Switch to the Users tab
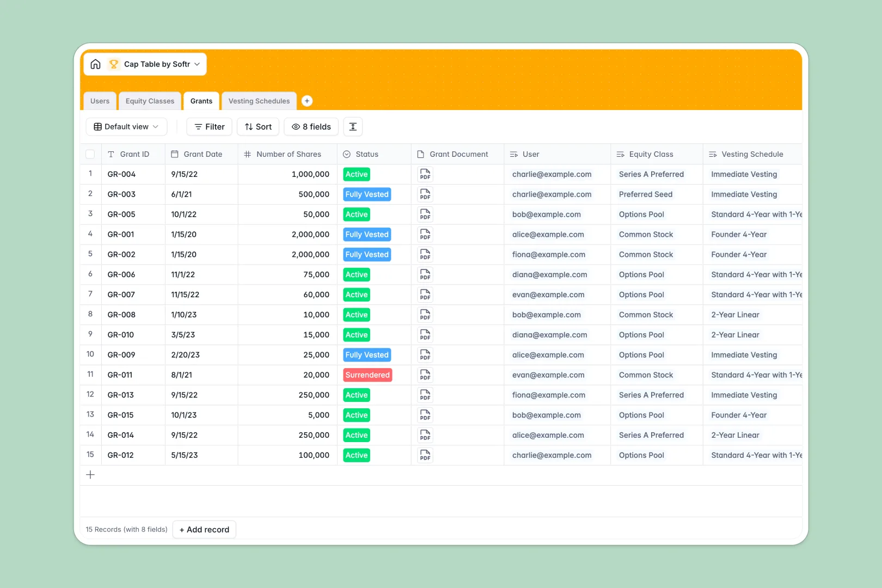Viewport: 882px width, 588px height. pyautogui.click(x=100, y=101)
